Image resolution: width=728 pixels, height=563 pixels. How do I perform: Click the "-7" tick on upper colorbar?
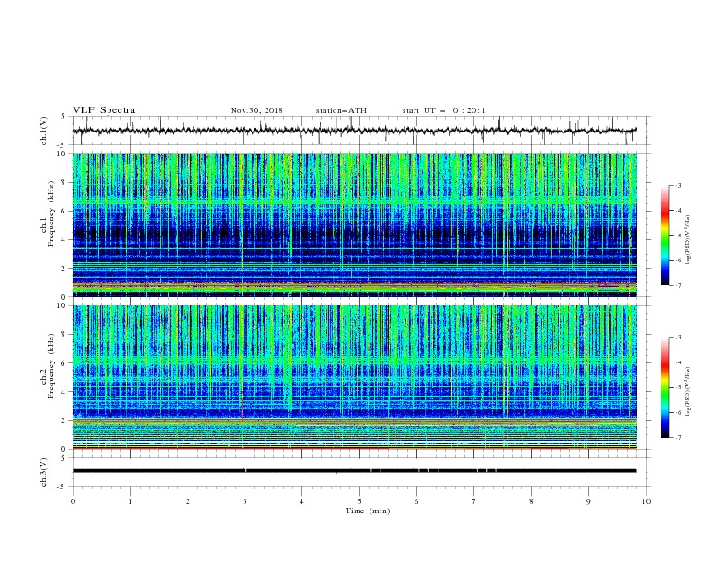click(x=677, y=285)
